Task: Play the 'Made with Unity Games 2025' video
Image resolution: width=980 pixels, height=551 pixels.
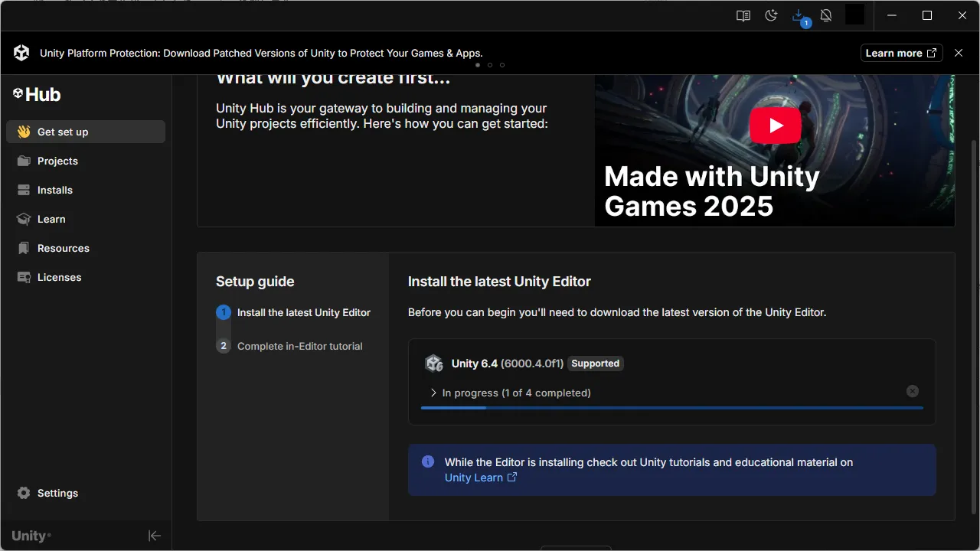Action: pyautogui.click(x=775, y=125)
